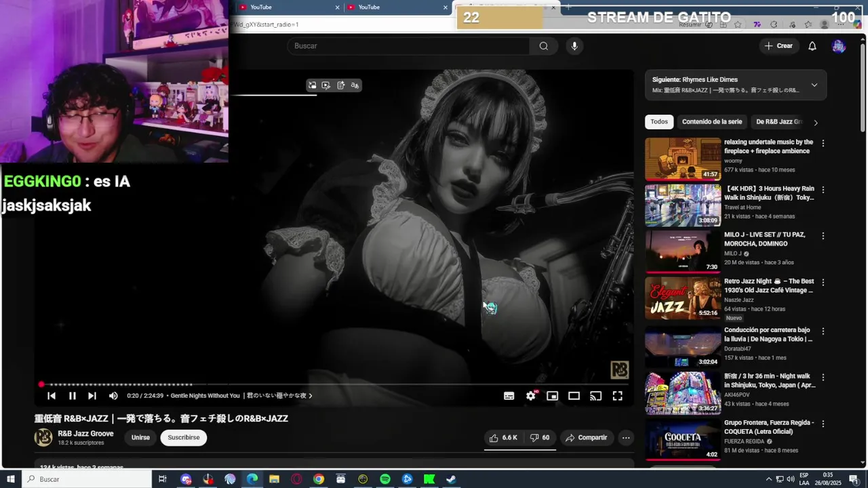
Task: Open File Explorer from the taskbar
Action: [x=275, y=479]
